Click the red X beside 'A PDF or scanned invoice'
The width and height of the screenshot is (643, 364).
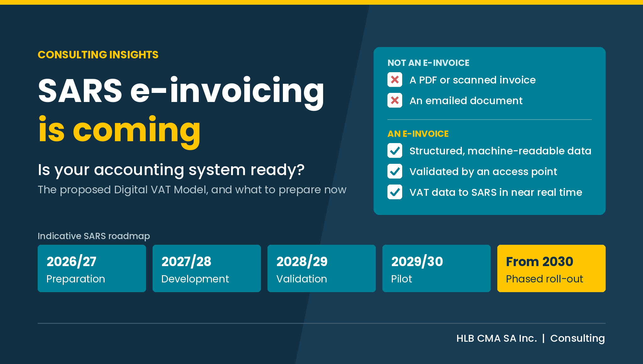coord(395,80)
